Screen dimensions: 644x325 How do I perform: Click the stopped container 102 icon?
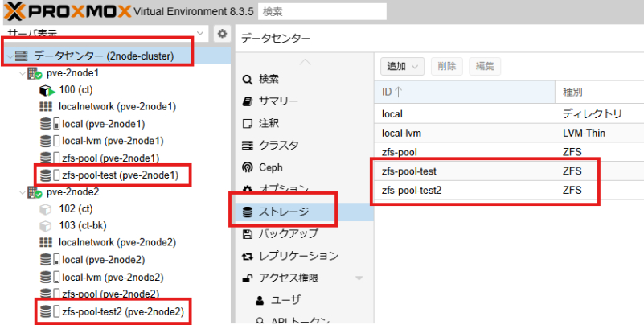click(46, 209)
